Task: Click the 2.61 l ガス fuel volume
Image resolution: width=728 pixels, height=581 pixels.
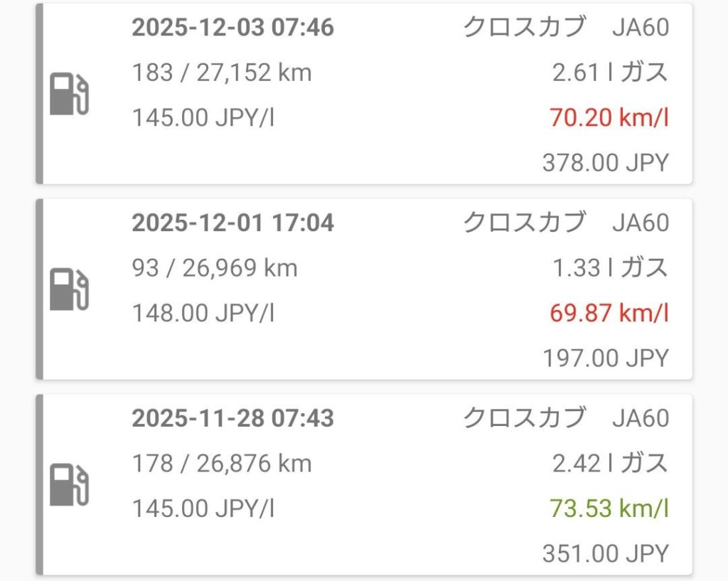Action: click(x=610, y=73)
